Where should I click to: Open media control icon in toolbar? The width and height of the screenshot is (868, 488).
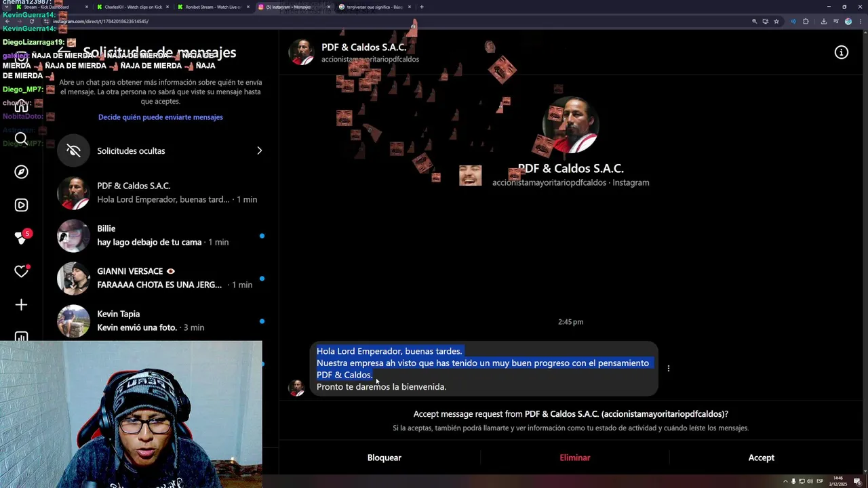[836, 21]
